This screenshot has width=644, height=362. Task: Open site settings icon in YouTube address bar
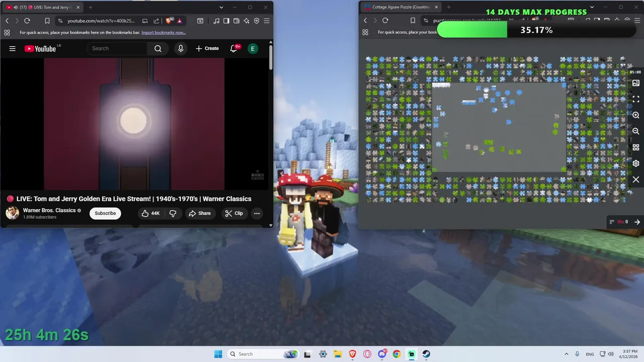coord(60,21)
